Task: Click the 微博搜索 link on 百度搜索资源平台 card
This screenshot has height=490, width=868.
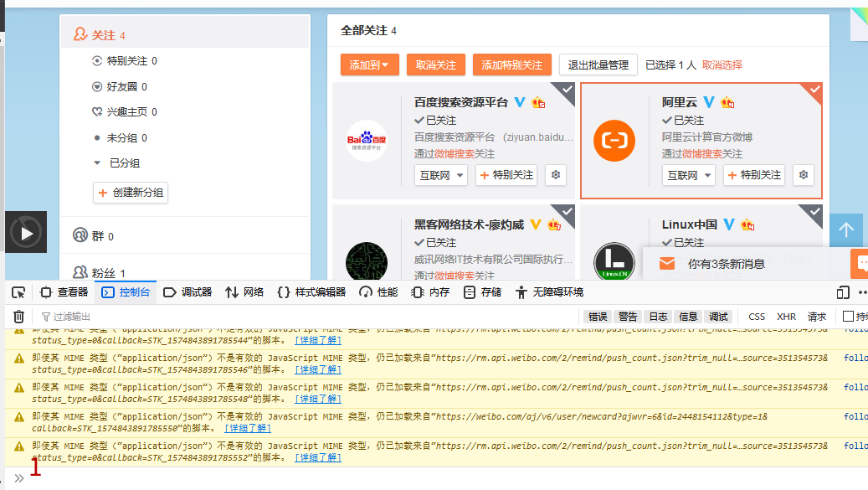Action: (x=455, y=154)
